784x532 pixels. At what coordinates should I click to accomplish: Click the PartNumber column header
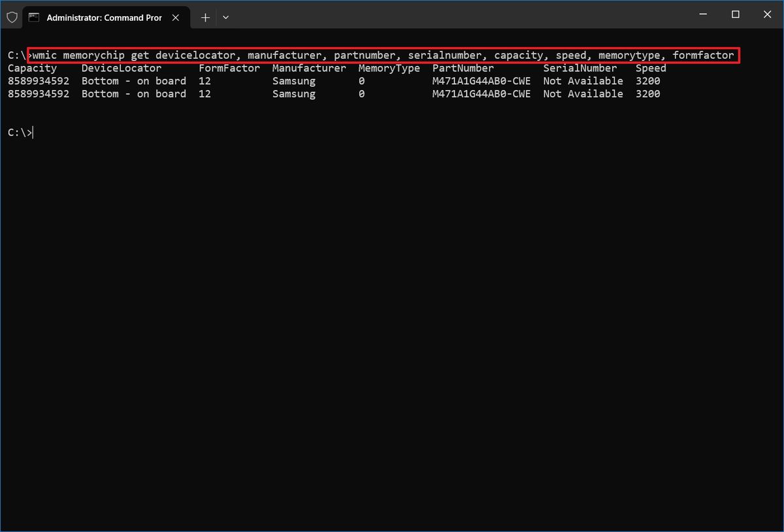pos(463,68)
